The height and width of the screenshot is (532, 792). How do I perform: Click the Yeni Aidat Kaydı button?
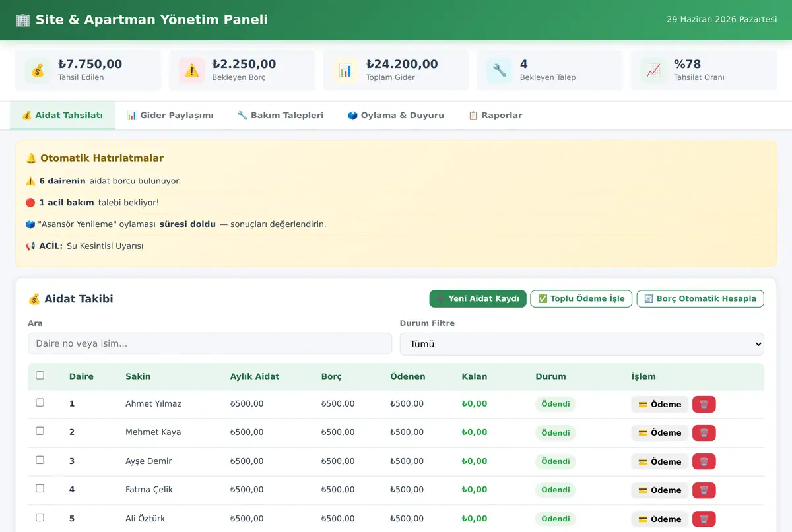(478, 298)
